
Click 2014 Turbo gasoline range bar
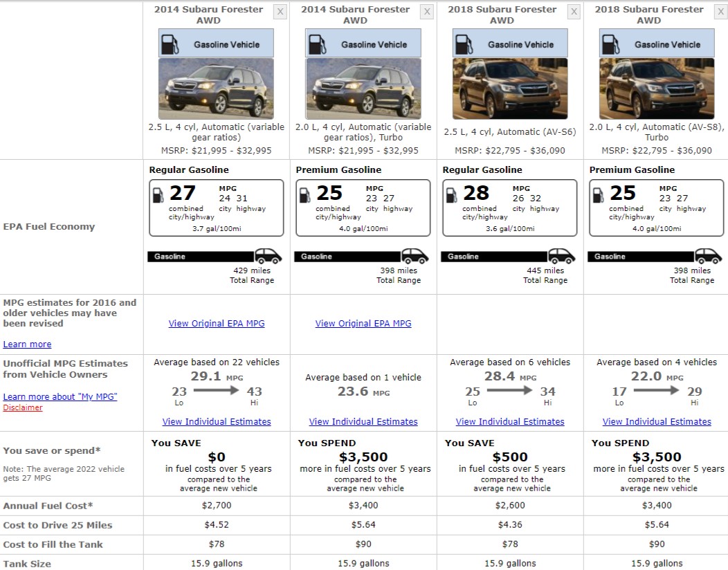click(x=347, y=257)
